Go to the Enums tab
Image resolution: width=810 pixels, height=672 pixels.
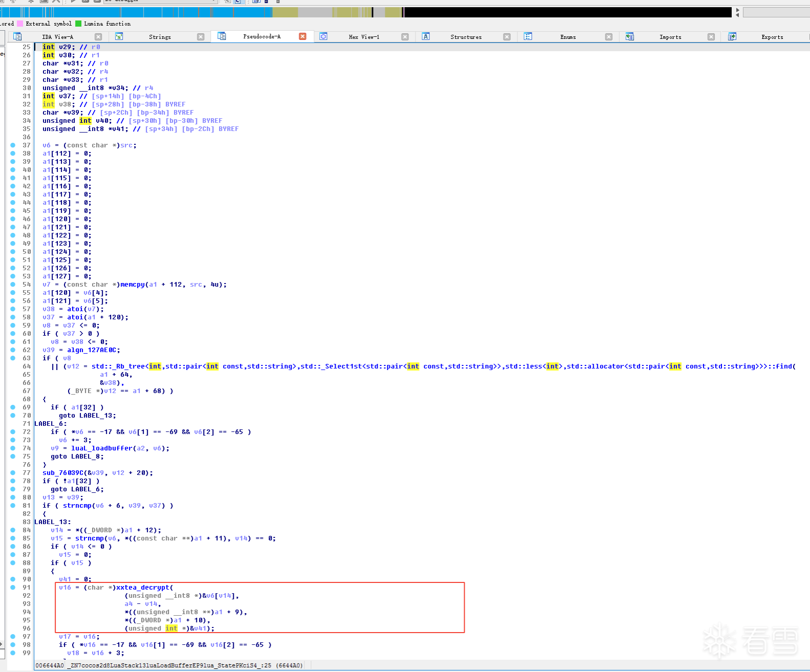[568, 37]
